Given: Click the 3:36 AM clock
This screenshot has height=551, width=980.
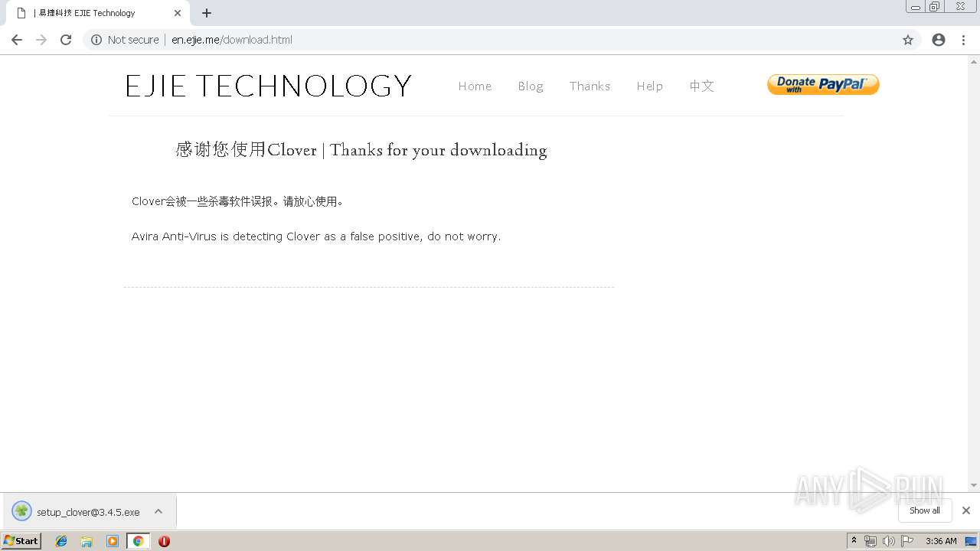Looking at the screenshot, I should click(x=941, y=541).
